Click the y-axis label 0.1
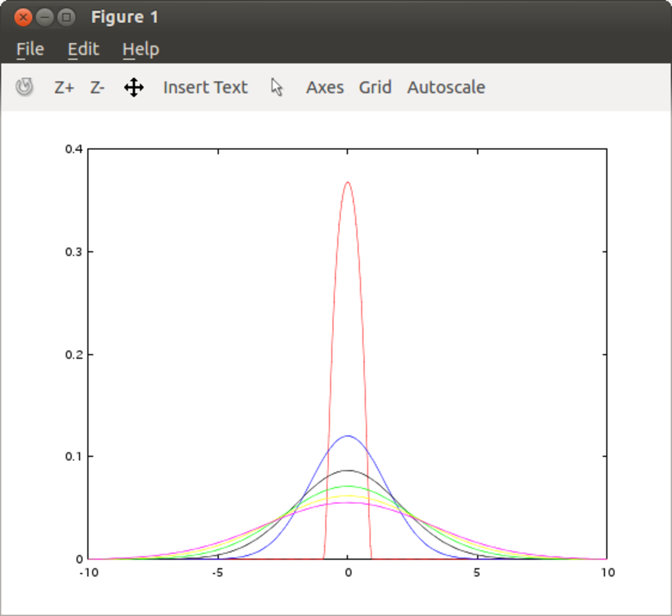The height and width of the screenshot is (616, 672). pos(74,456)
